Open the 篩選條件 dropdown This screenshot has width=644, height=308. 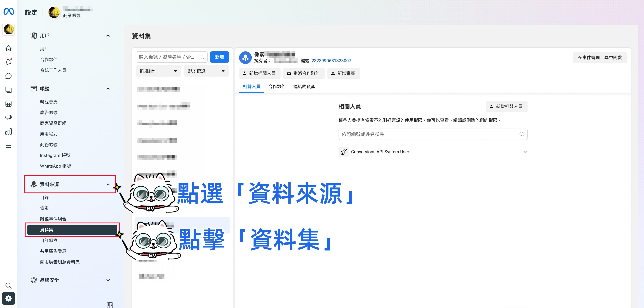158,71
